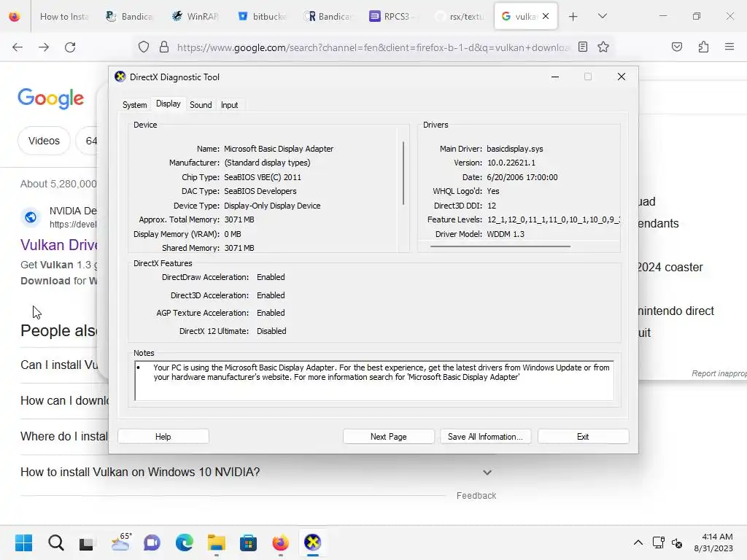Open the Chat app on the taskbar

(x=152, y=542)
